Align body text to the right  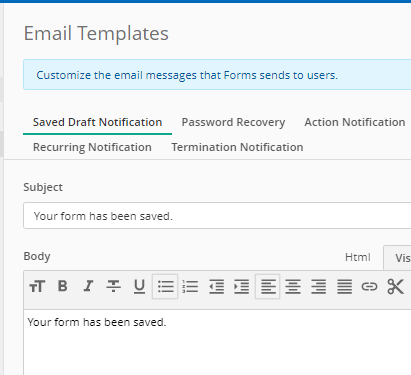[x=319, y=286]
